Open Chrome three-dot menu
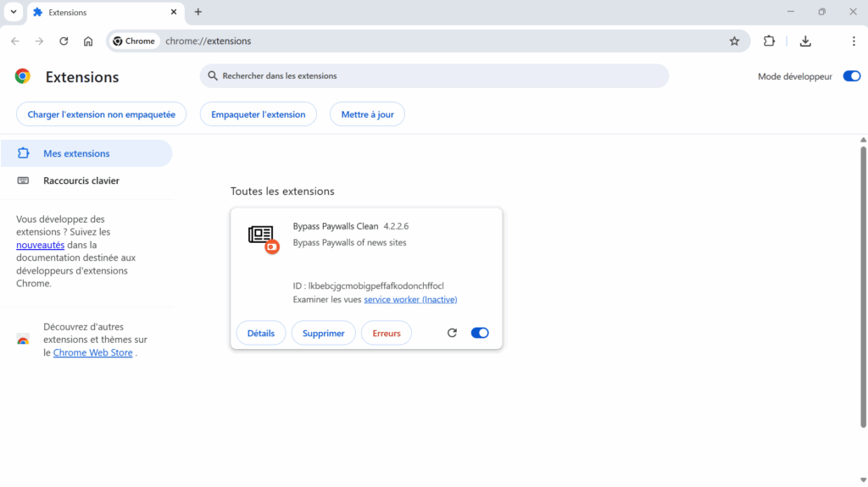The image size is (868, 487). 853,41
